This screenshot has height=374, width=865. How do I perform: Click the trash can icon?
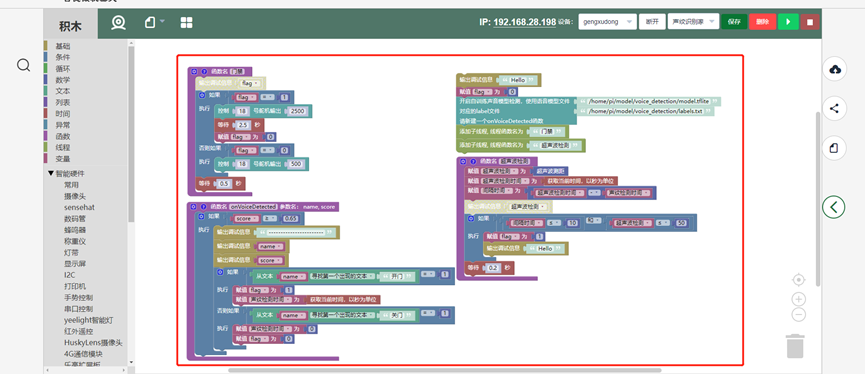click(795, 346)
